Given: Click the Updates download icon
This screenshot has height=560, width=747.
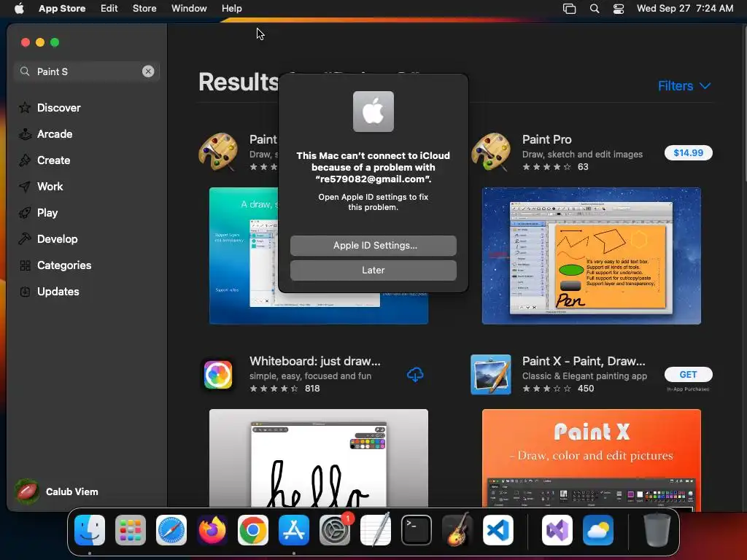Looking at the screenshot, I should coord(25,292).
